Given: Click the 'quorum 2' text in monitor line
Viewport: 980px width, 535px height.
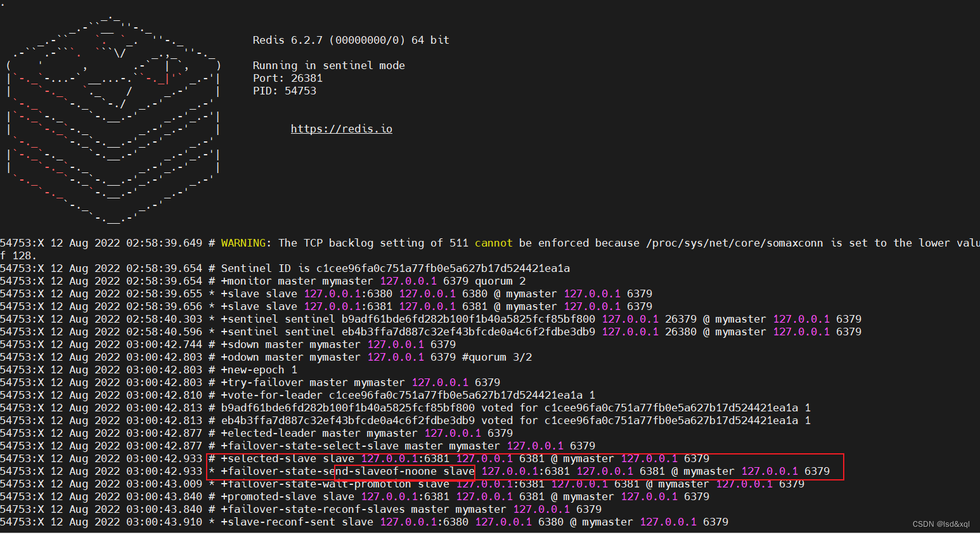Looking at the screenshot, I should pos(500,281).
